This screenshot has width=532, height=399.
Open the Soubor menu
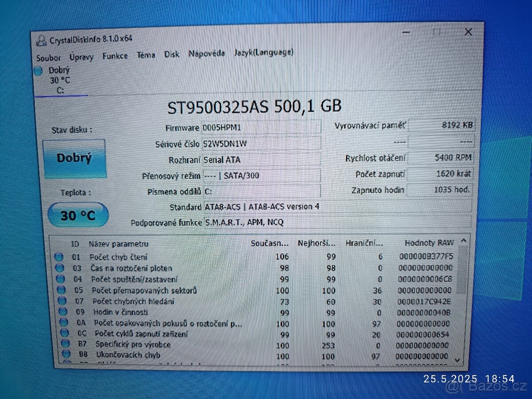(x=49, y=58)
